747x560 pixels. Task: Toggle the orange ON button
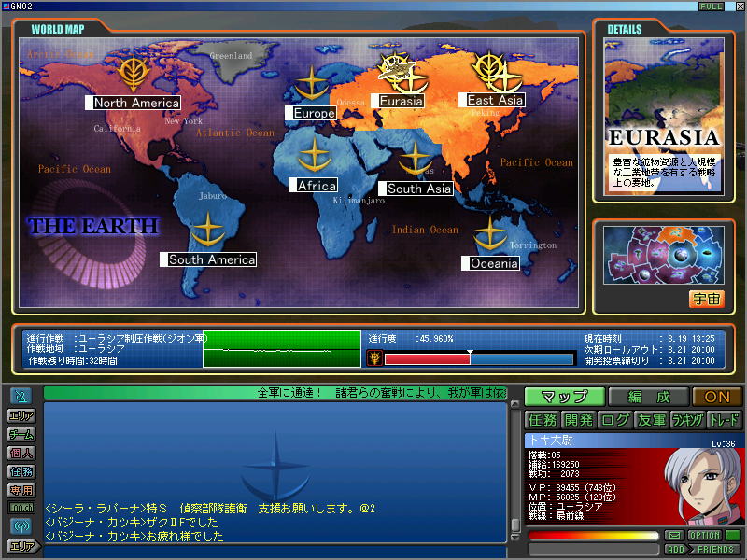point(716,397)
